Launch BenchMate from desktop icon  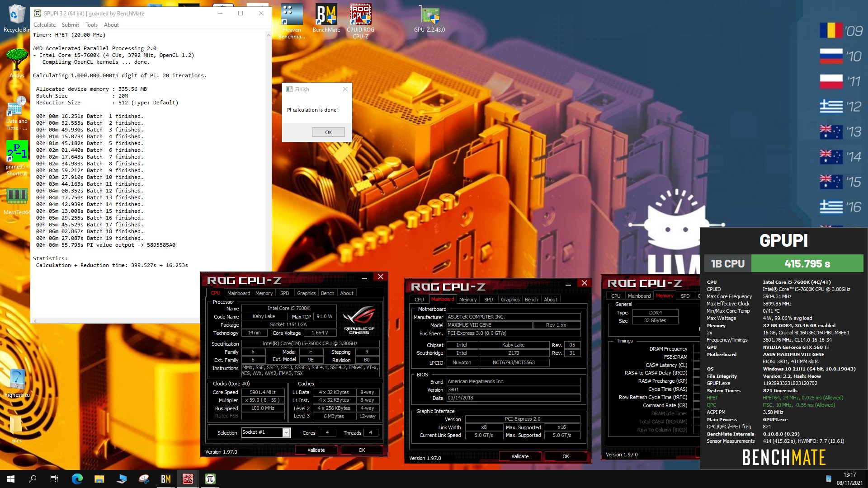pyautogui.click(x=326, y=18)
